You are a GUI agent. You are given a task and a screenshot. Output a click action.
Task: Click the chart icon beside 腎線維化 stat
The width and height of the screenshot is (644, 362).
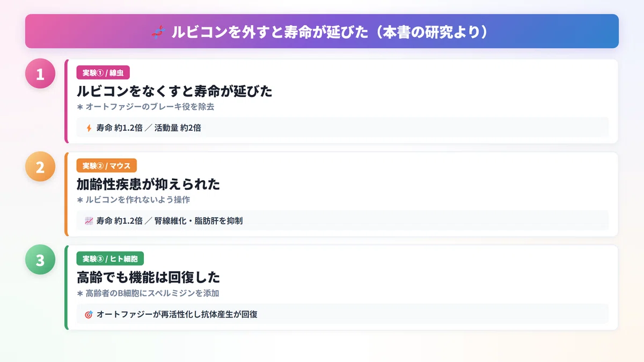click(x=89, y=220)
